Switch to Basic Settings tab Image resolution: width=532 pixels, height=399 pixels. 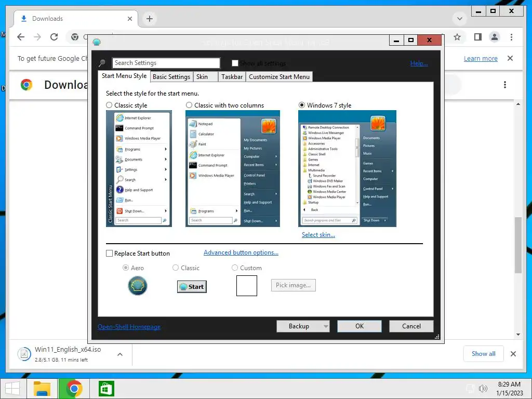pyautogui.click(x=171, y=77)
